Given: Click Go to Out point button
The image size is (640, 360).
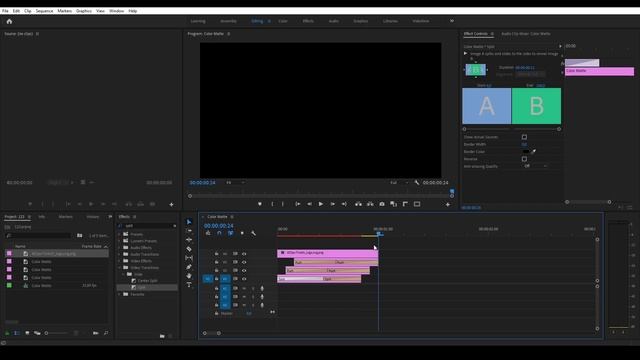Looking at the screenshot, I should point(344,204).
